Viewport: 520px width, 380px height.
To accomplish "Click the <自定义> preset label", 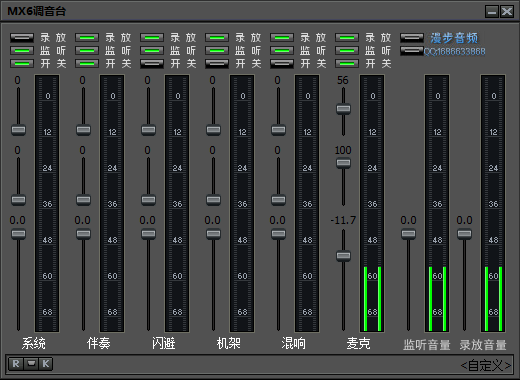I will click(x=486, y=366).
